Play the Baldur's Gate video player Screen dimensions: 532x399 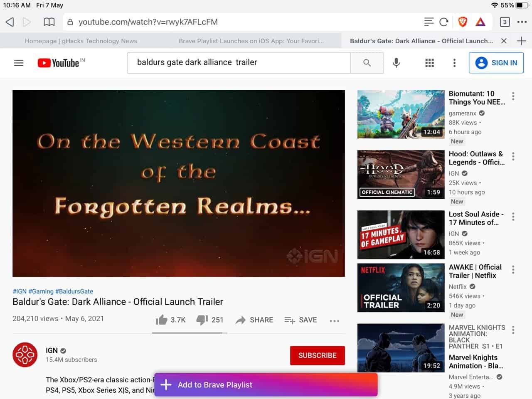coord(179,183)
